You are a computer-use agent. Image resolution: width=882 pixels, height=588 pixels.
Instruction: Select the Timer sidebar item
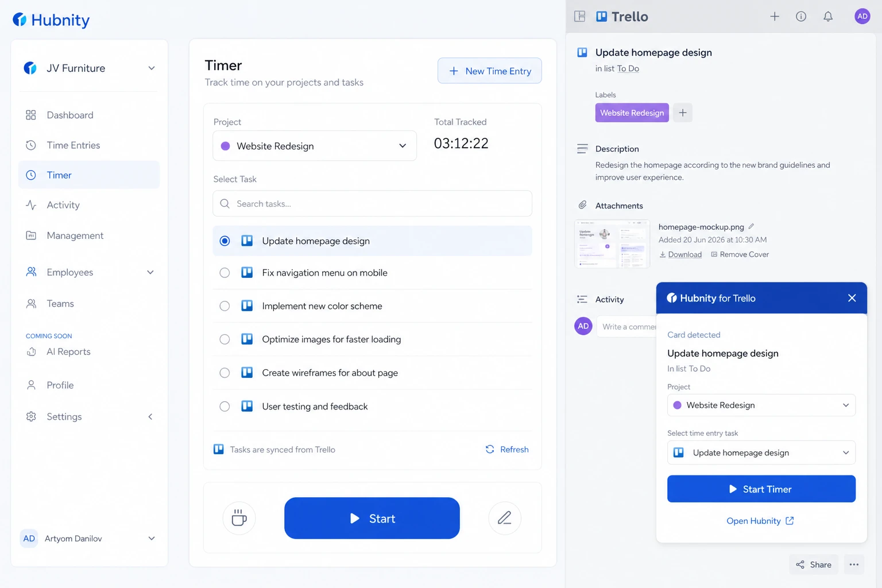pos(89,175)
